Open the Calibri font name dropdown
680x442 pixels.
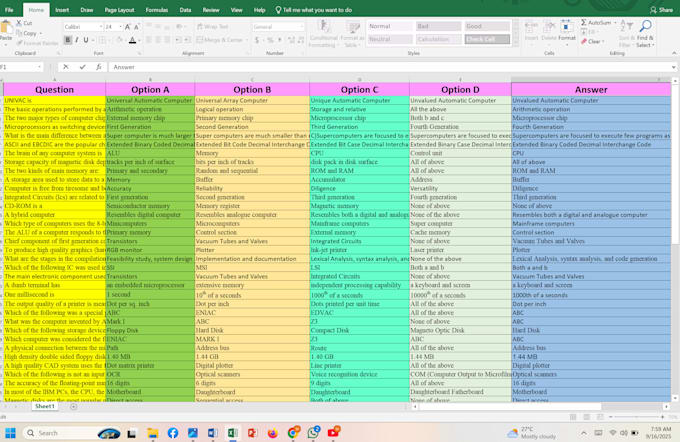[x=101, y=27]
